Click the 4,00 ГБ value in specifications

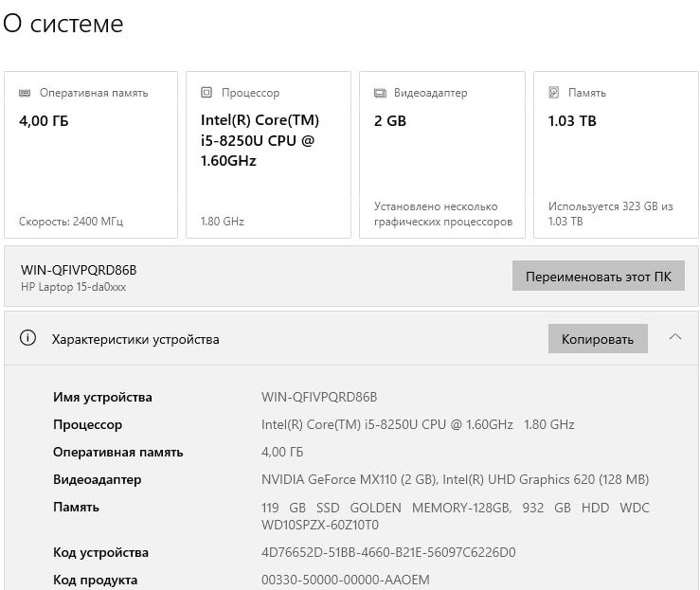pyautogui.click(x=282, y=452)
